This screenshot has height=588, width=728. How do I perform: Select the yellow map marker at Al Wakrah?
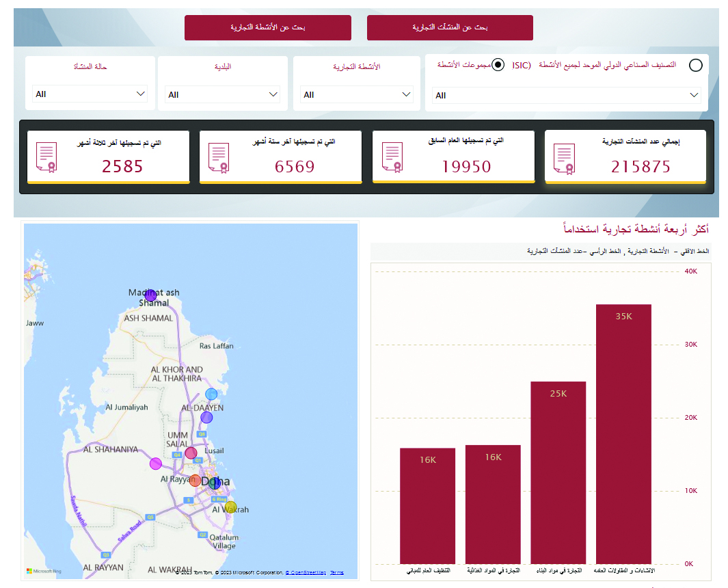231,507
